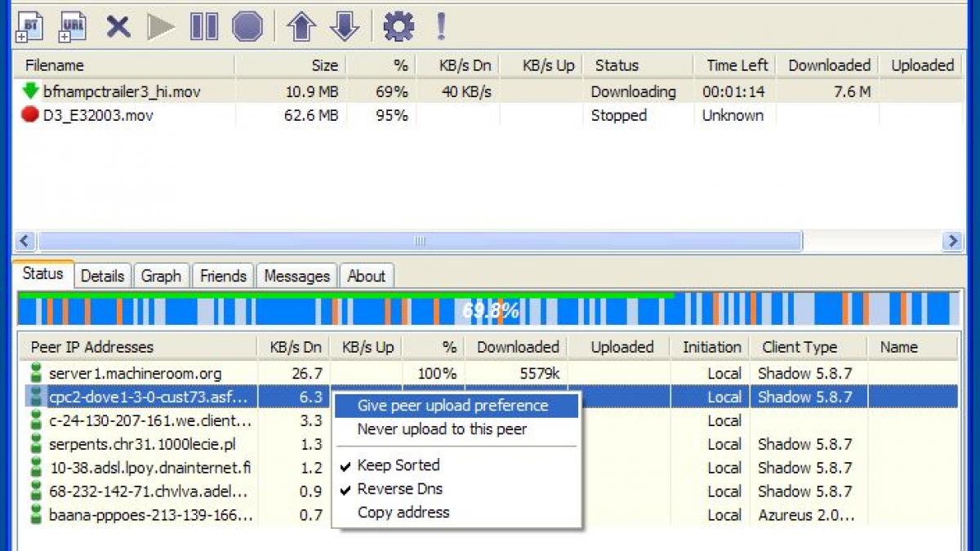Click the horizontal scrollbar right arrow
The width and height of the screenshot is (980, 551).
tap(953, 241)
